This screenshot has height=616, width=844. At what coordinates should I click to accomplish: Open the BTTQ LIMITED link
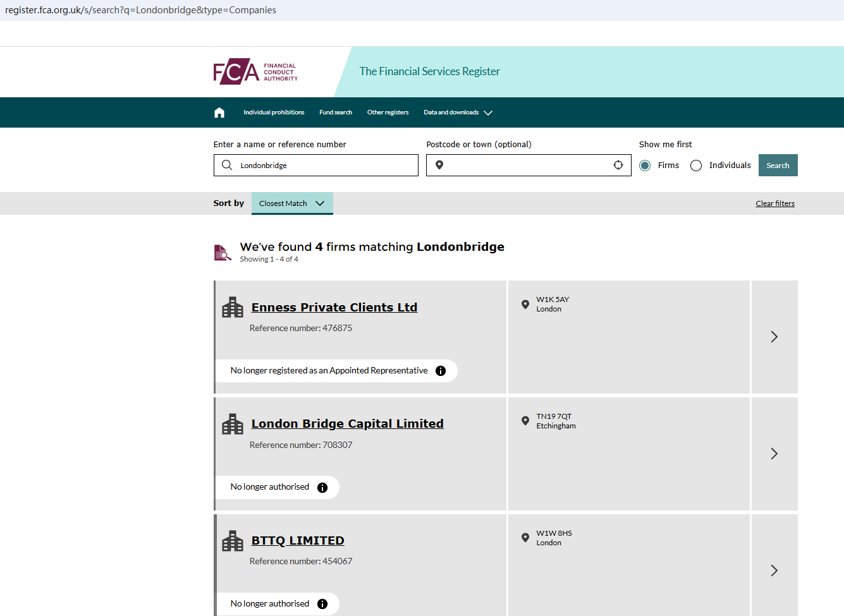[x=298, y=541]
